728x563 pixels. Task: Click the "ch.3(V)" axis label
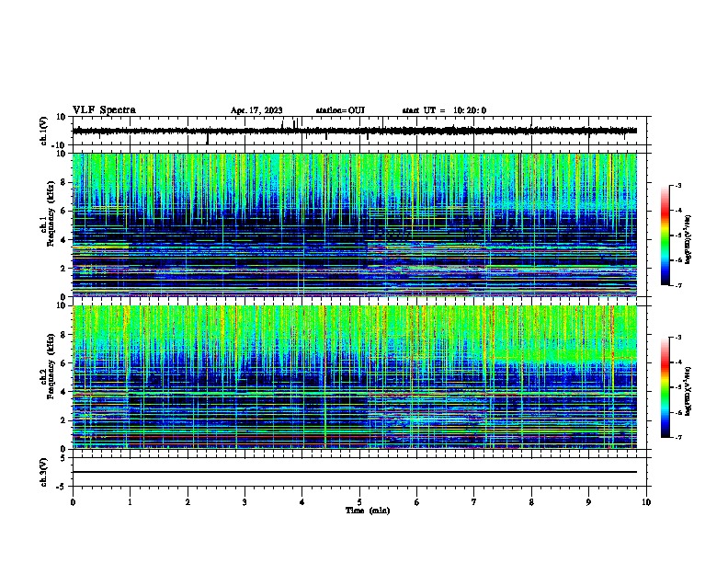pyautogui.click(x=44, y=472)
